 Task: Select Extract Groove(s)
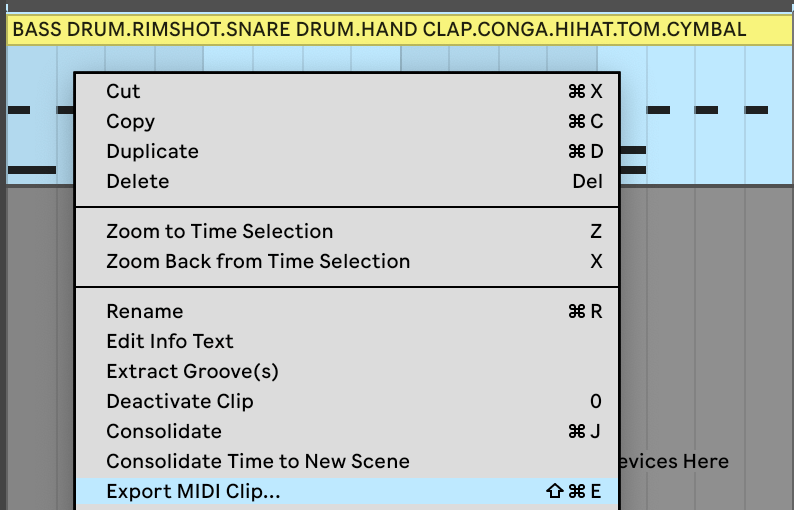pos(192,371)
